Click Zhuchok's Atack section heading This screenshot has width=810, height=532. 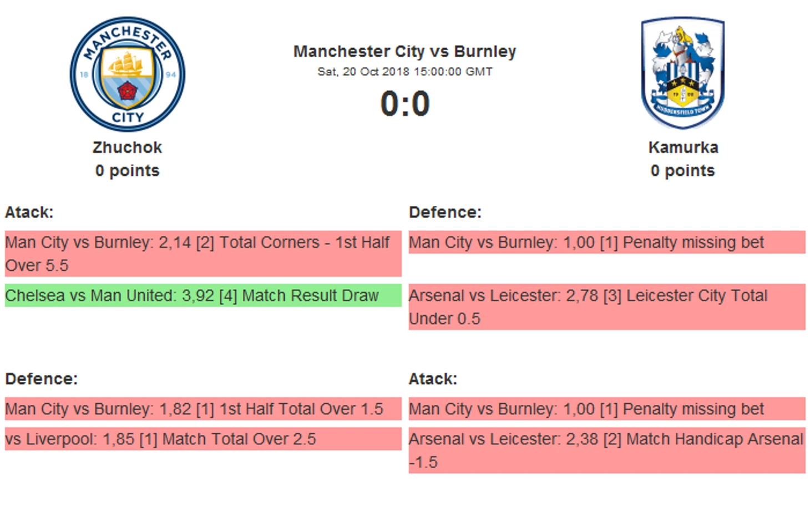pyautogui.click(x=29, y=212)
